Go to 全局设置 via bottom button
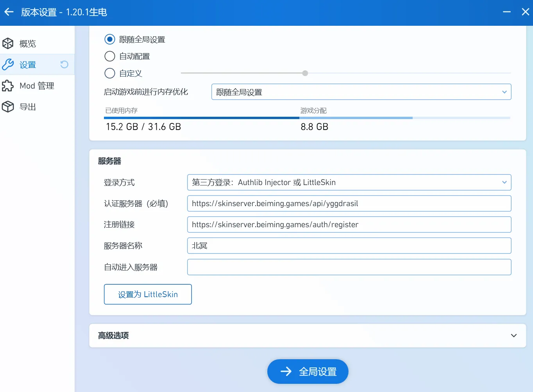 point(308,371)
